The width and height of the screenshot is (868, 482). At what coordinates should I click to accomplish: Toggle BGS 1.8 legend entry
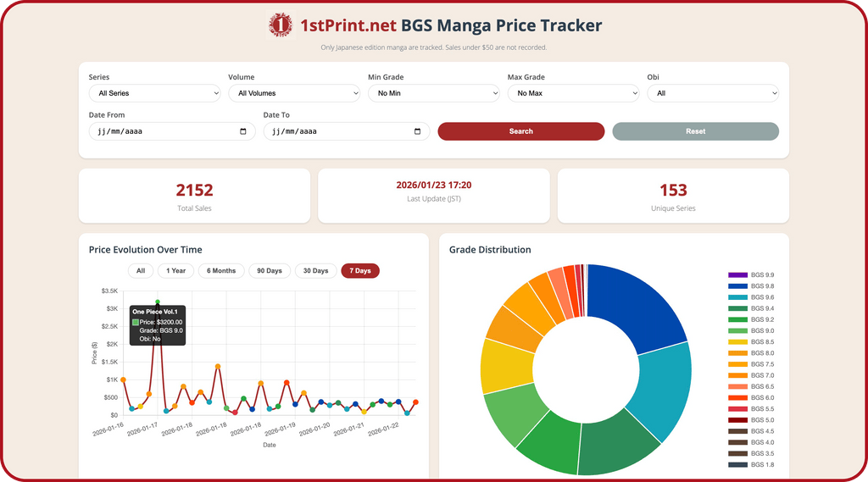(751, 465)
